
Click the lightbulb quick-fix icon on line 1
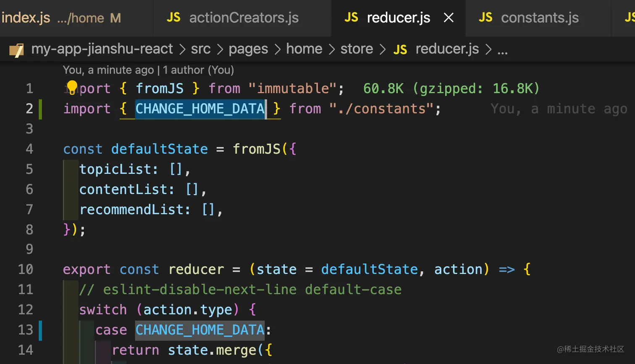pos(72,87)
